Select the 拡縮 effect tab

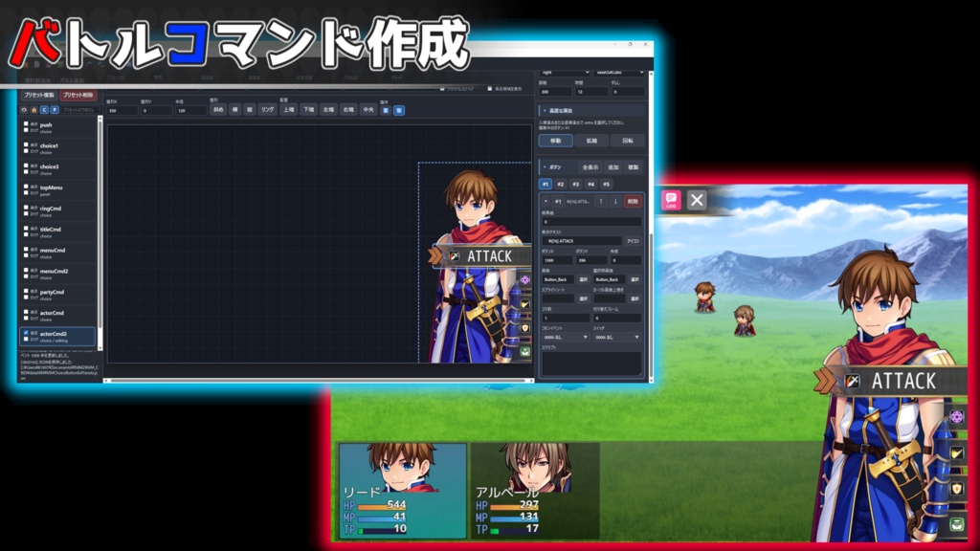pyautogui.click(x=591, y=142)
